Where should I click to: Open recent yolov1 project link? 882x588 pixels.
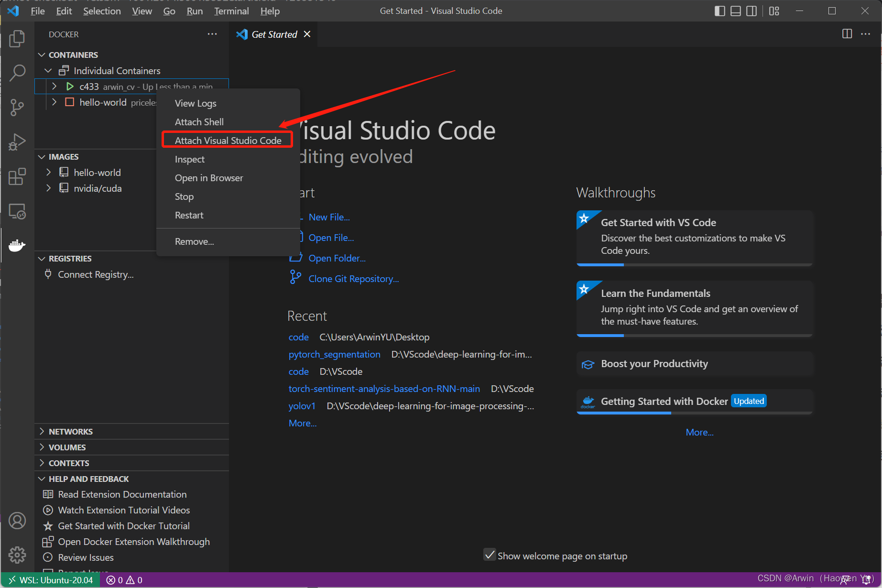(302, 406)
